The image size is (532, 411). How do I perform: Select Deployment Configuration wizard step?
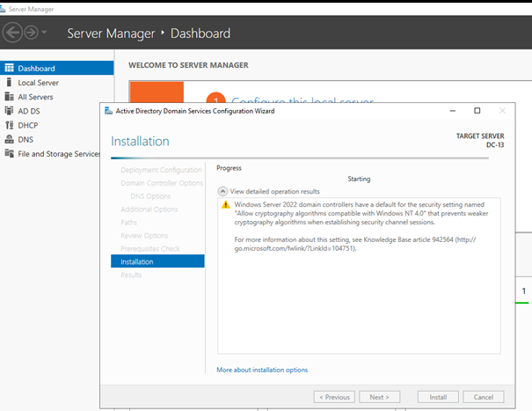click(161, 170)
